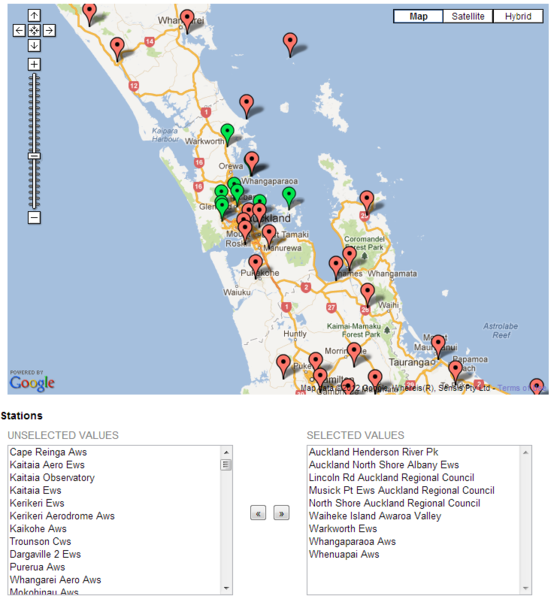Click down arrow of unselected list scrollbar
Image resolution: width=554 pixels, height=599 pixels.
pyautogui.click(x=226, y=588)
